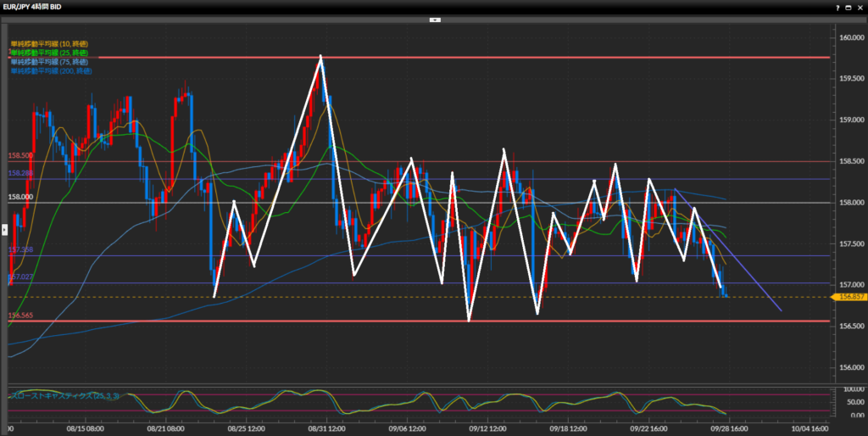Screen dimensions: 868x436
Task: Click the 158.288 horizontal line label
Action: pyautogui.click(x=20, y=173)
